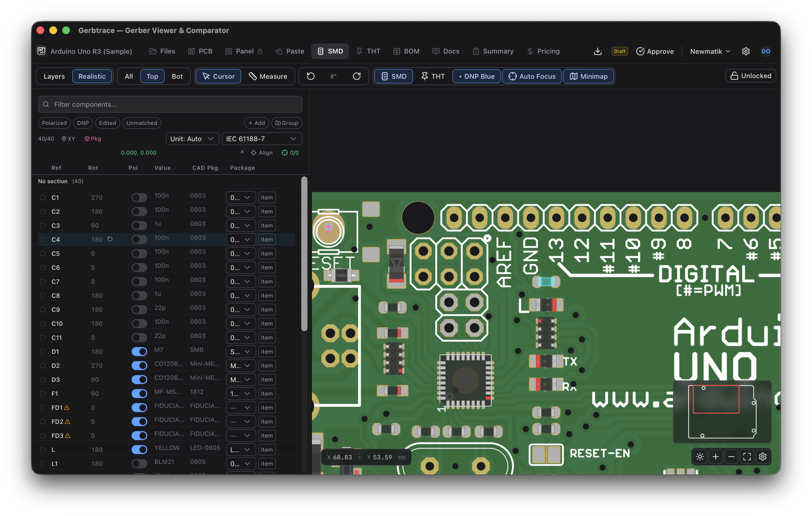
Task: Click the + Add button
Action: tap(256, 123)
